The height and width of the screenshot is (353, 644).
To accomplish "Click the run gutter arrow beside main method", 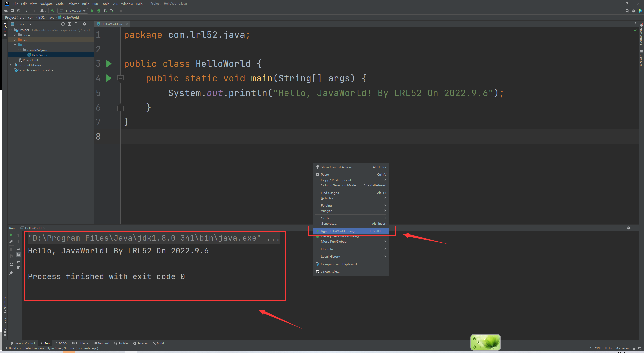I will 109,78.
